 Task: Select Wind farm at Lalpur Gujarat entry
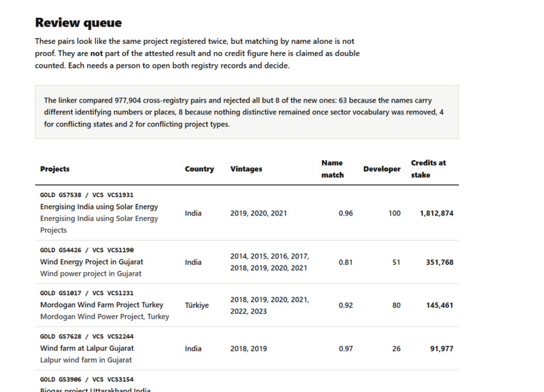pyautogui.click(x=87, y=348)
